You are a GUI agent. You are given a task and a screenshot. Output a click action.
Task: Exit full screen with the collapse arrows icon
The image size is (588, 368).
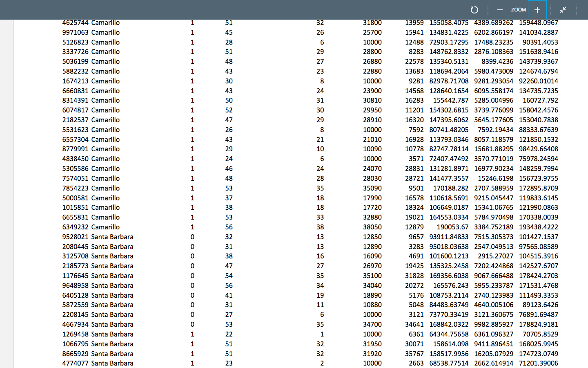tap(563, 10)
